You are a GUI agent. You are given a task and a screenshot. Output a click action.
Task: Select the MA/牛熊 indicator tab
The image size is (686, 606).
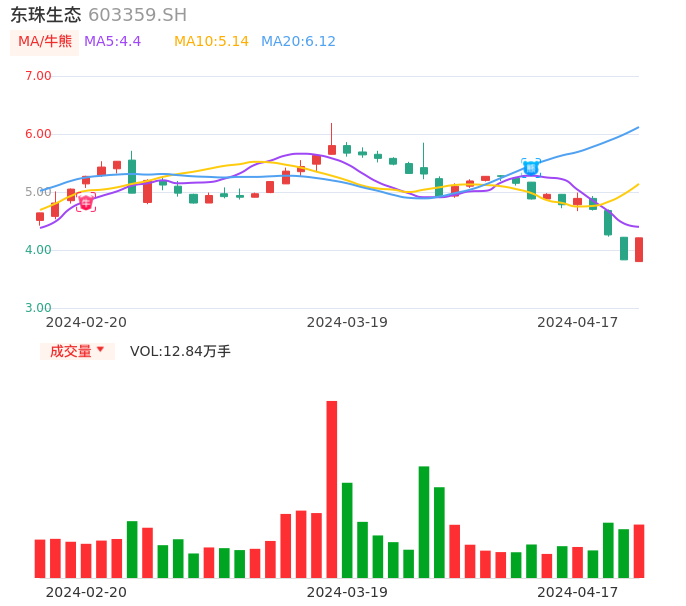coord(45,42)
